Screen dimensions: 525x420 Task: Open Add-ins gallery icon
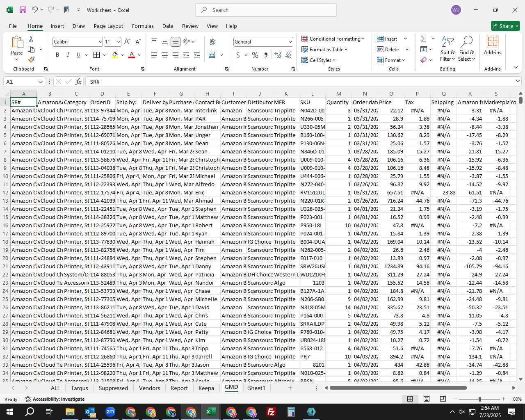(x=492, y=45)
